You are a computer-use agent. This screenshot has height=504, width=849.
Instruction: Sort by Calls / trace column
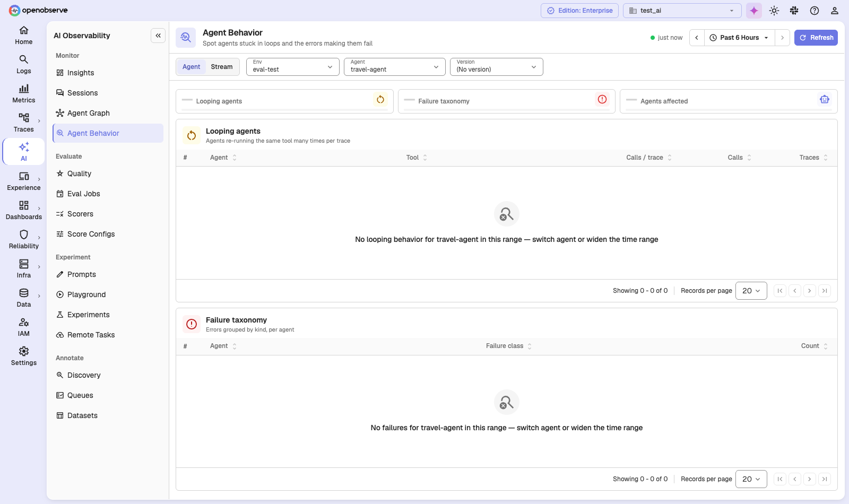(x=649, y=158)
